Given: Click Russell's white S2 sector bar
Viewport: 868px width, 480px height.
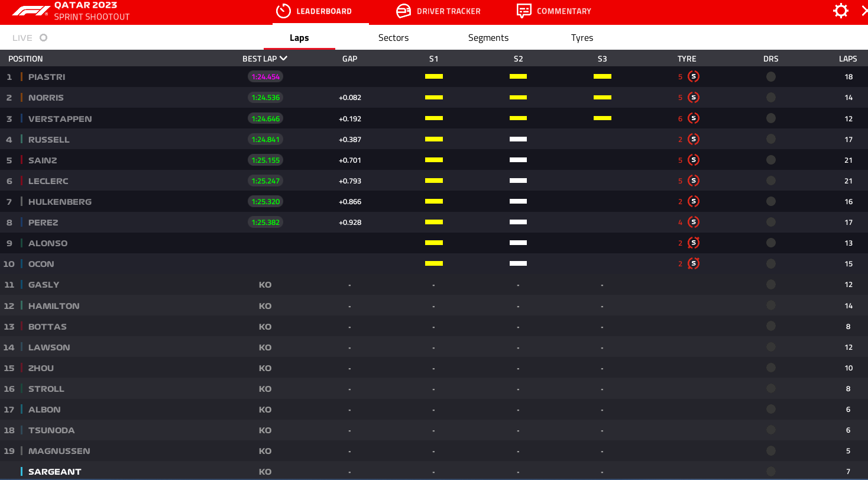Looking at the screenshot, I should [x=518, y=139].
